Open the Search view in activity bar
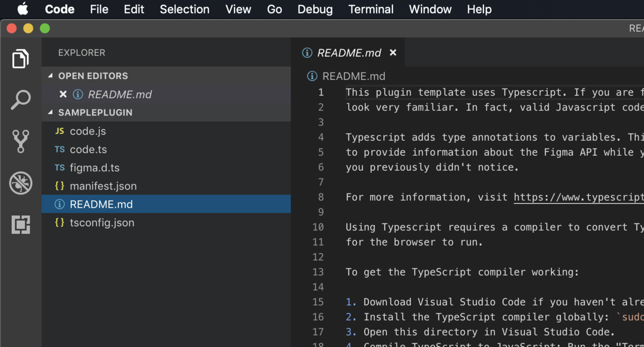This screenshot has height=347, width=644. [x=20, y=100]
